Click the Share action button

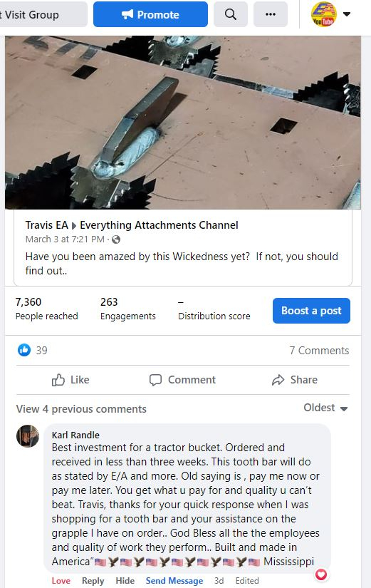295,380
